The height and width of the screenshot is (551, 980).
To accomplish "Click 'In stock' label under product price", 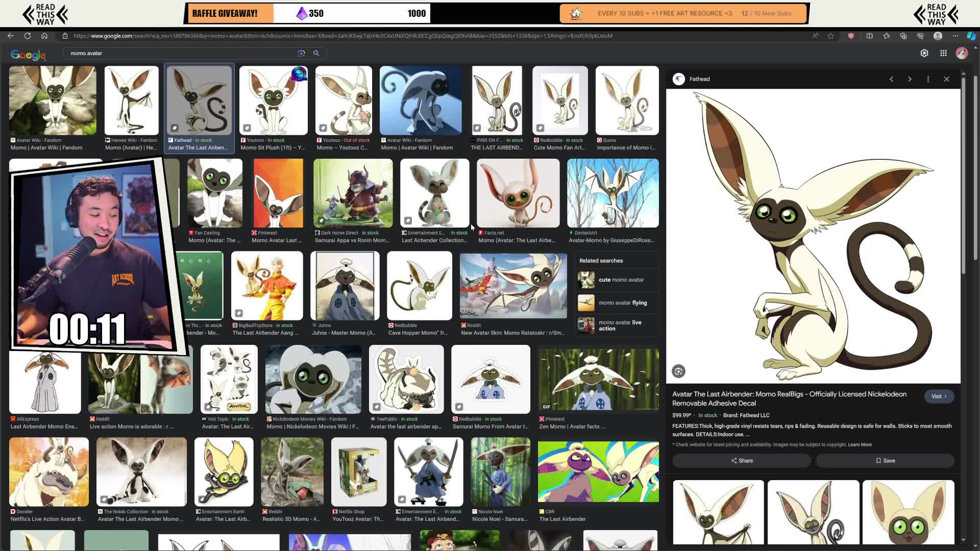I will (707, 415).
